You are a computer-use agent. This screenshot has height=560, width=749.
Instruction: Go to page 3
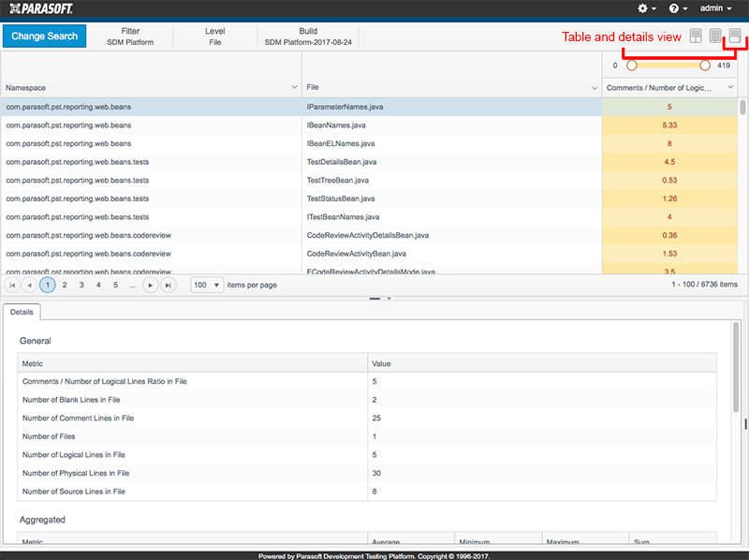pos(81,286)
